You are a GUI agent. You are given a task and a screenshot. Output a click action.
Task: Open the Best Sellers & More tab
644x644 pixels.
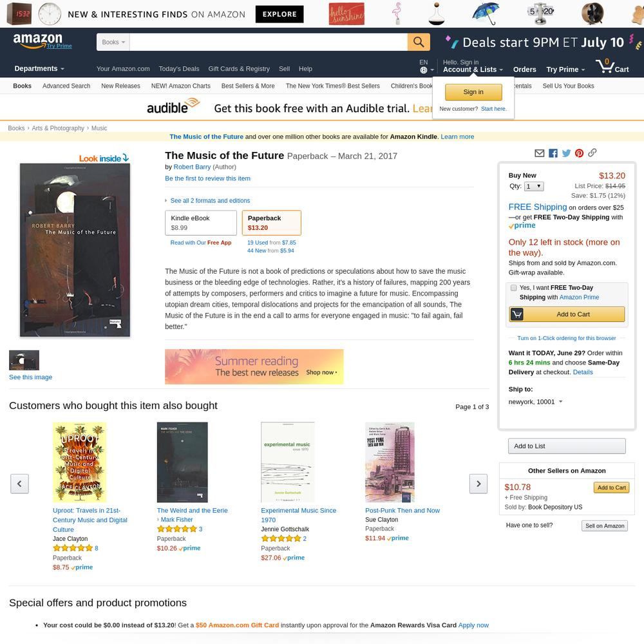point(248,86)
